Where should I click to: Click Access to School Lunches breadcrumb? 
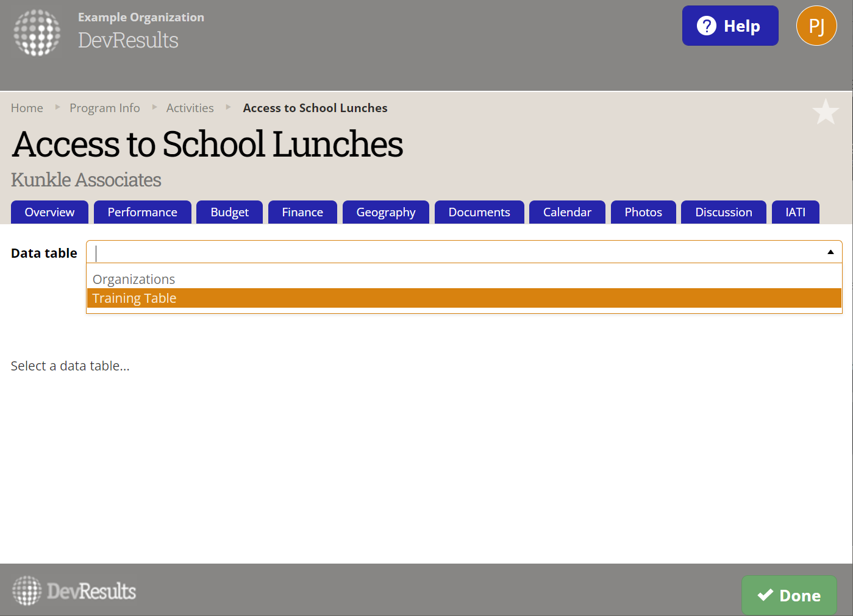coord(315,108)
